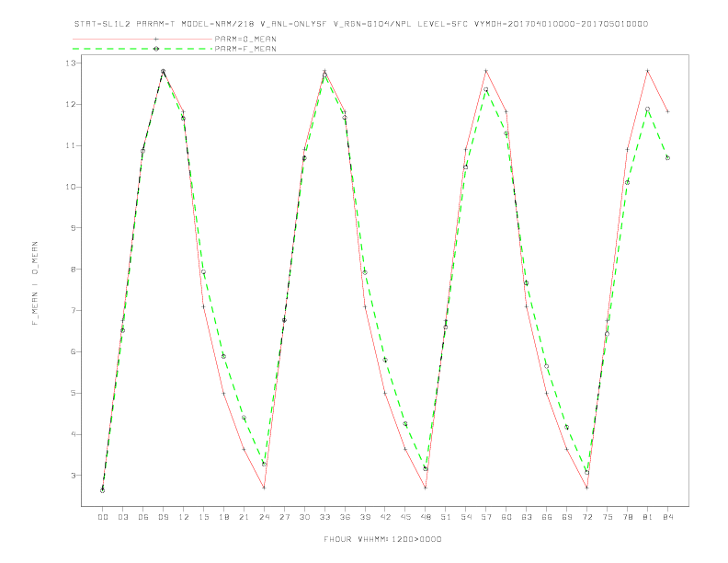Click x-axis forecast hour label 48
The height and width of the screenshot is (563, 728).
click(426, 517)
